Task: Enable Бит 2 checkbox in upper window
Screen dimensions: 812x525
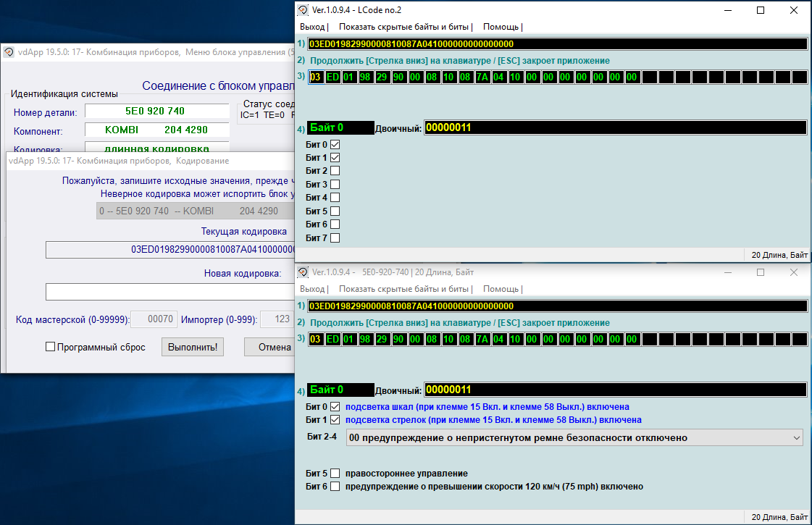Action: [335, 171]
